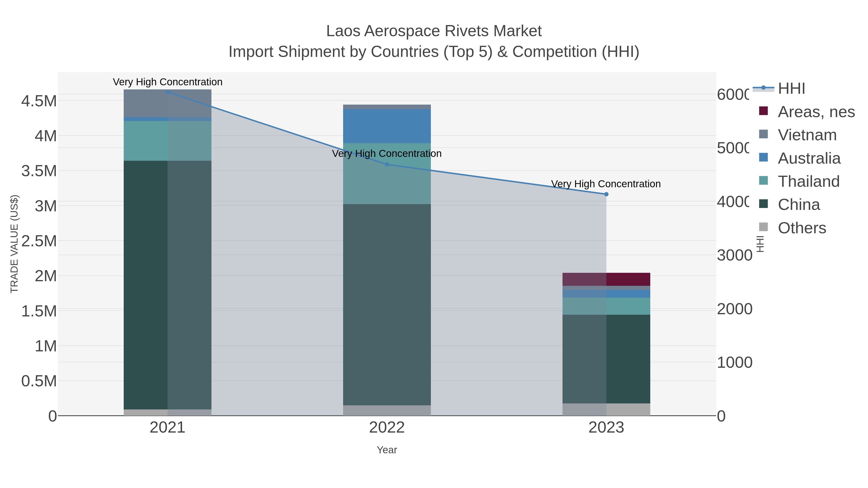Toggle the HHI legend entry
The width and height of the screenshot is (868, 488).
[x=779, y=88]
